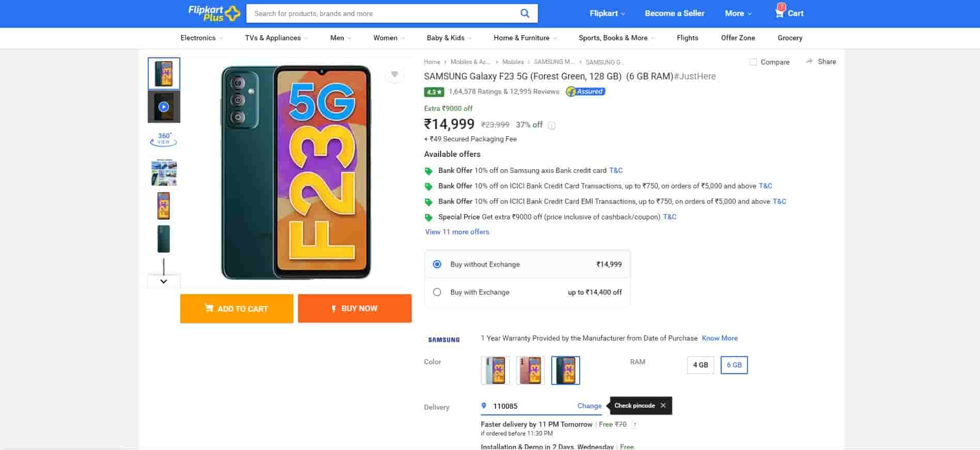Open the 360 degree view
980x450 pixels.
pyautogui.click(x=164, y=139)
